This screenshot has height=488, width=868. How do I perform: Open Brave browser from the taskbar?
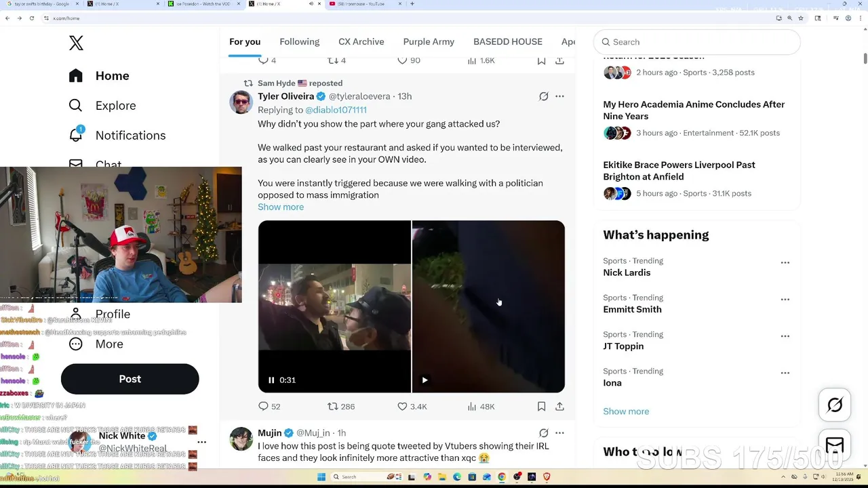pos(547,477)
